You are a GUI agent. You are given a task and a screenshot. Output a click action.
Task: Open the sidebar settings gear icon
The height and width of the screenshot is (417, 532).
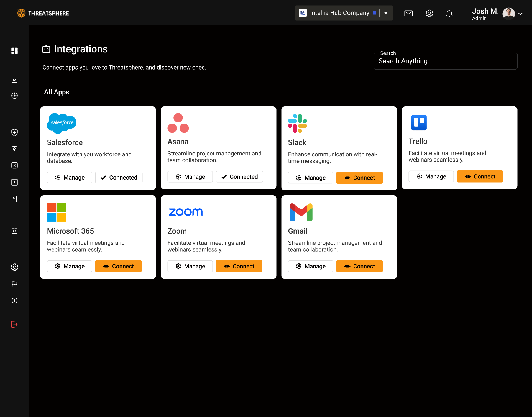pos(14,267)
